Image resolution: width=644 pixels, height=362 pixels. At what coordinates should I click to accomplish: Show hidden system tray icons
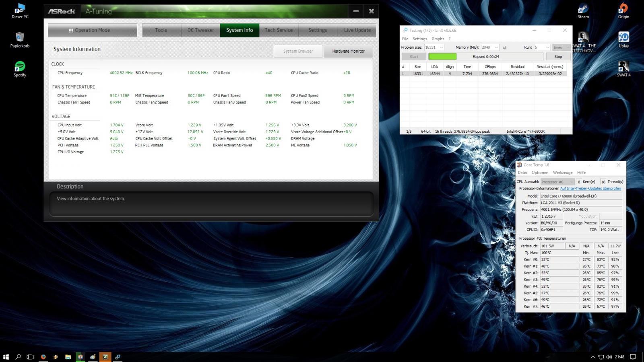[592, 357]
